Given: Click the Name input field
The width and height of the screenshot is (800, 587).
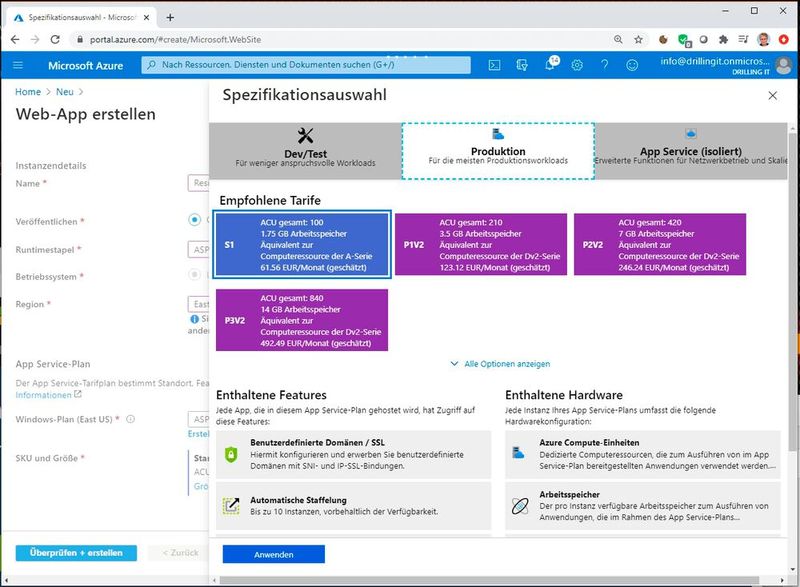Looking at the screenshot, I should click(198, 183).
